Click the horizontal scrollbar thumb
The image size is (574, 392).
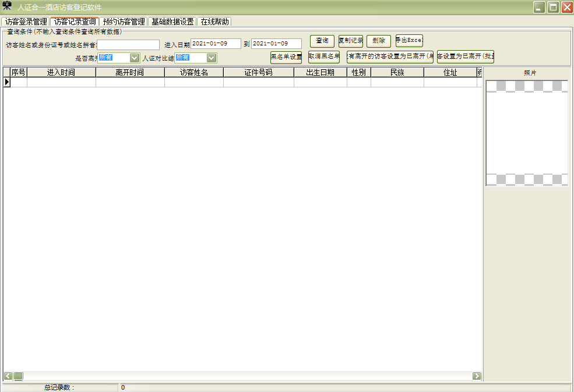(x=18, y=376)
